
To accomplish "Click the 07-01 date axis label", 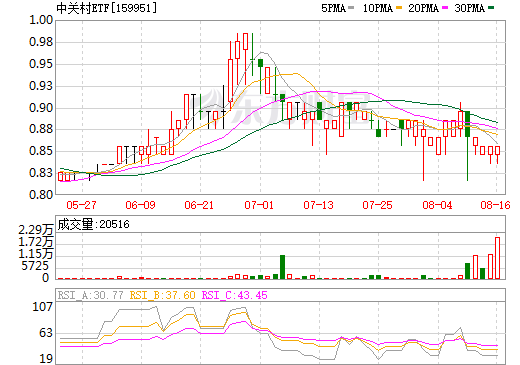I will [x=259, y=205].
